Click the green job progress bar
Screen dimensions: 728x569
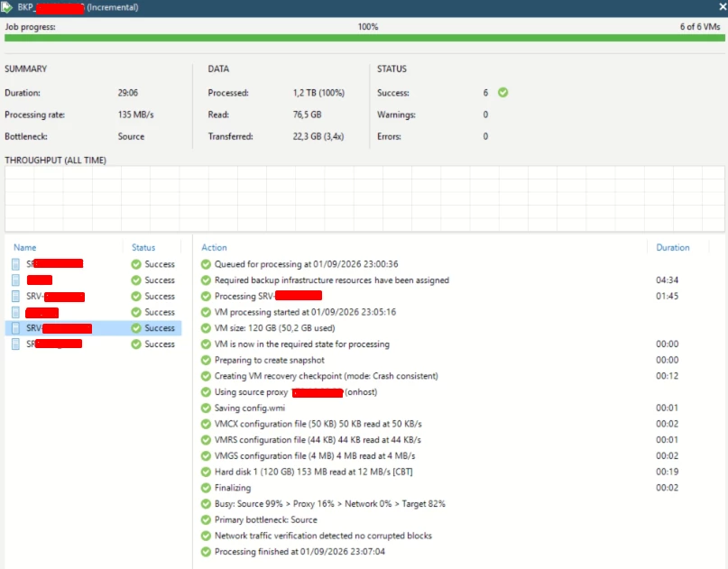pos(364,38)
